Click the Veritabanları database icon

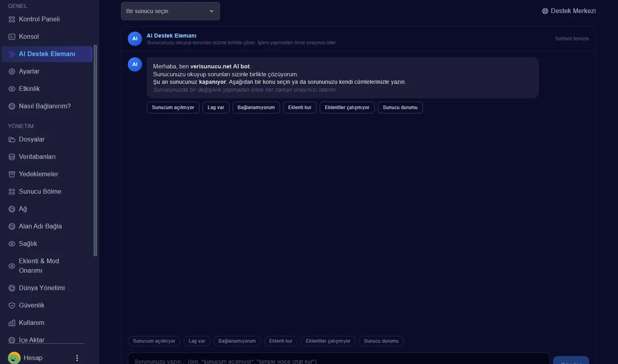[x=12, y=157]
